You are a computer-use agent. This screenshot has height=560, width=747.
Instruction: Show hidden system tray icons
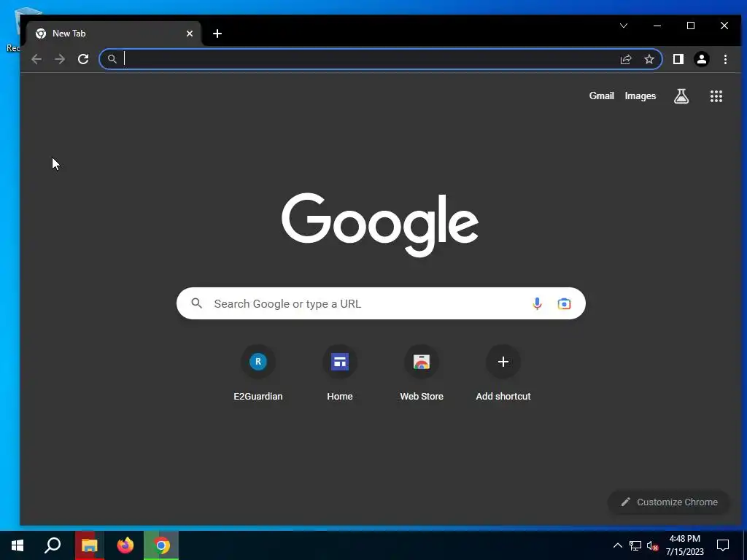pyautogui.click(x=617, y=545)
